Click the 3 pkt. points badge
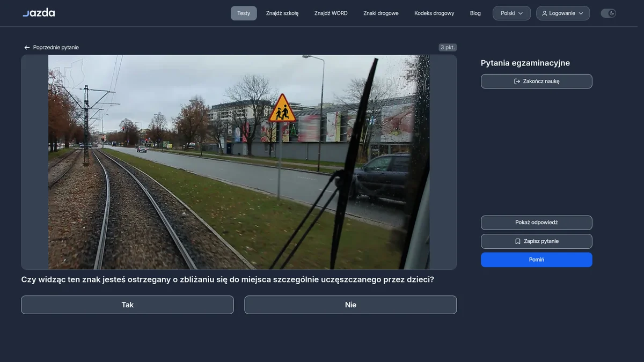Screen dimensions: 644x362 click(x=448, y=48)
